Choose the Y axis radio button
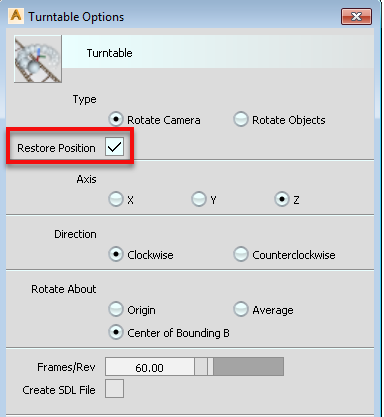Screen dimensions: 384x417 [x=199, y=199]
